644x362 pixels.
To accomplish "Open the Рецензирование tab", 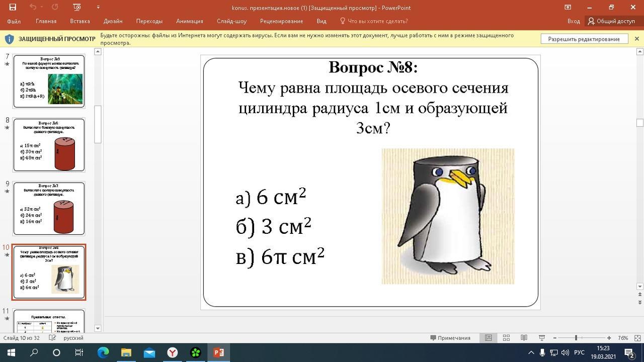I will (x=282, y=21).
